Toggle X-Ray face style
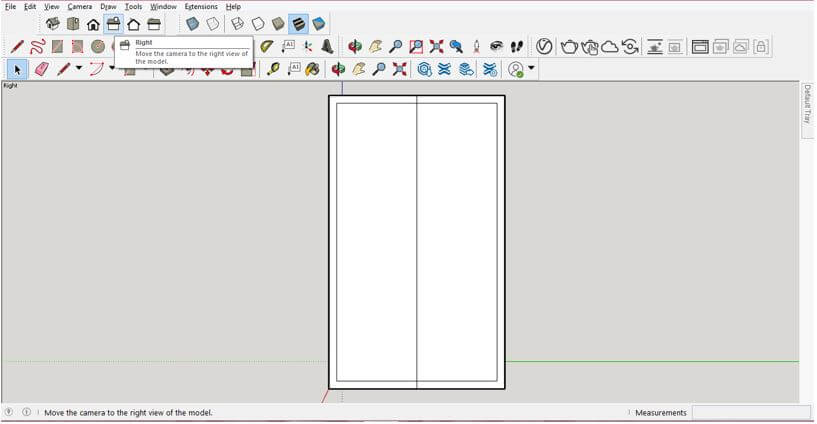Screen dimensions: 817x424 pos(193,24)
